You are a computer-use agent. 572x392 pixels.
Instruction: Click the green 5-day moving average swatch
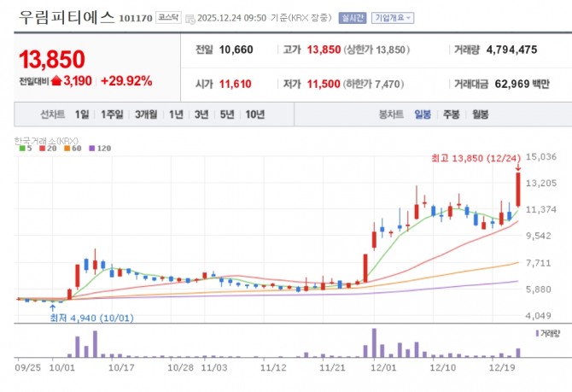[x=22, y=149]
